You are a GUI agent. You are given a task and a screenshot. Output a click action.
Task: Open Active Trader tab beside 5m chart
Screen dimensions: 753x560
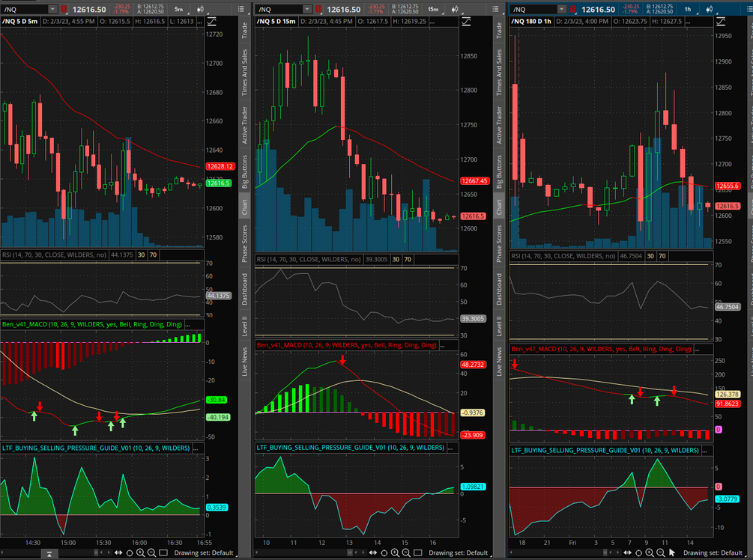[x=244, y=125]
